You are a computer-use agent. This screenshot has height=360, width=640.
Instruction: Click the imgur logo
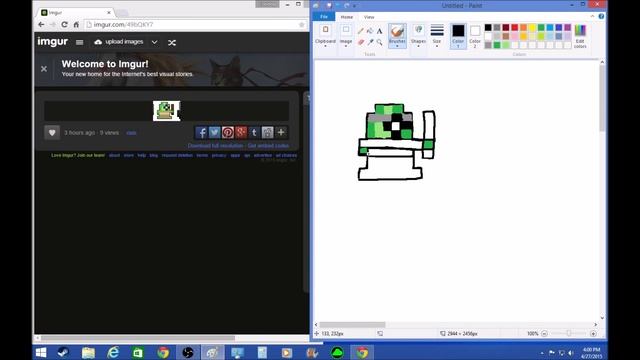pyautogui.click(x=53, y=42)
